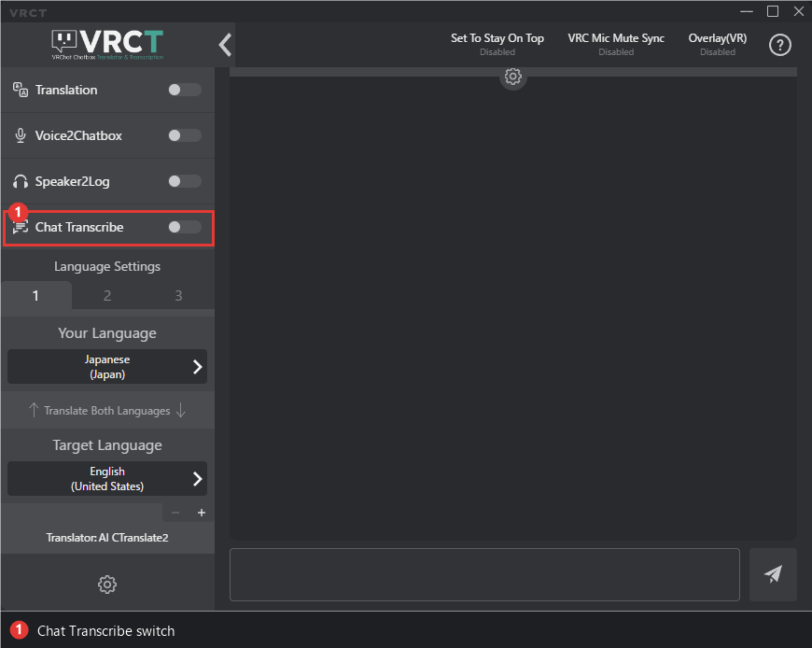Toggle Set To Stay On Top
812x648 pixels.
click(x=497, y=44)
